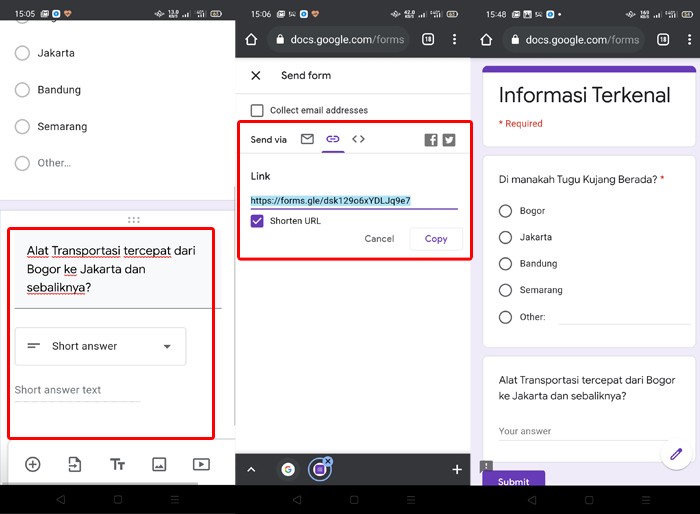Select Jakarta in the right form preview
700x514 pixels.
[505, 237]
